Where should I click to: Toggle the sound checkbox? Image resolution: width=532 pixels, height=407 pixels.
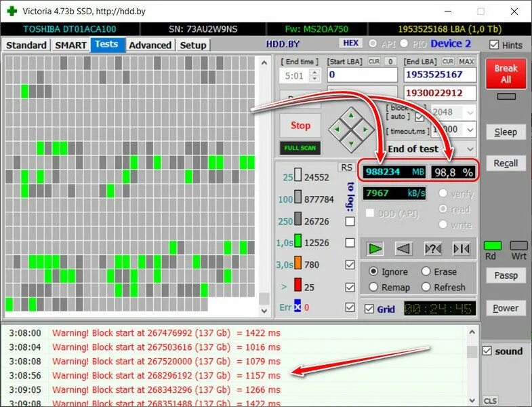pyautogui.click(x=487, y=351)
